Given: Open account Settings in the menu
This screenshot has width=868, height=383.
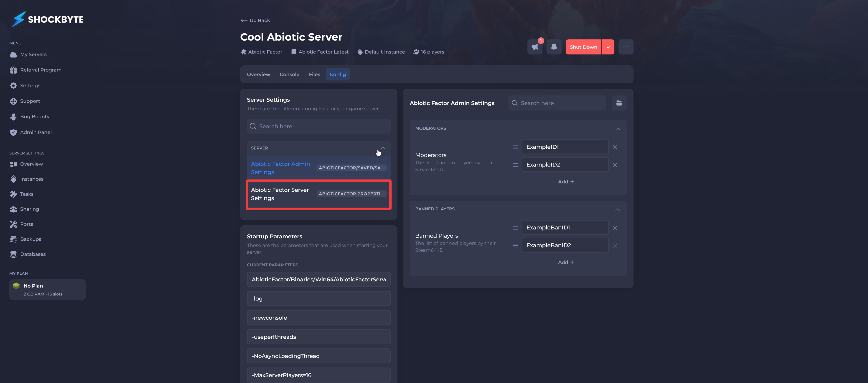Looking at the screenshot, I should 25,85.
